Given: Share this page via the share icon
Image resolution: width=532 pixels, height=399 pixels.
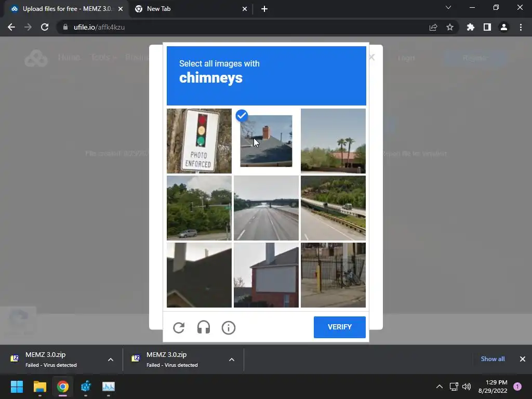Looking at the screenshot, I should pyautogui.click(x=433, y=27).
